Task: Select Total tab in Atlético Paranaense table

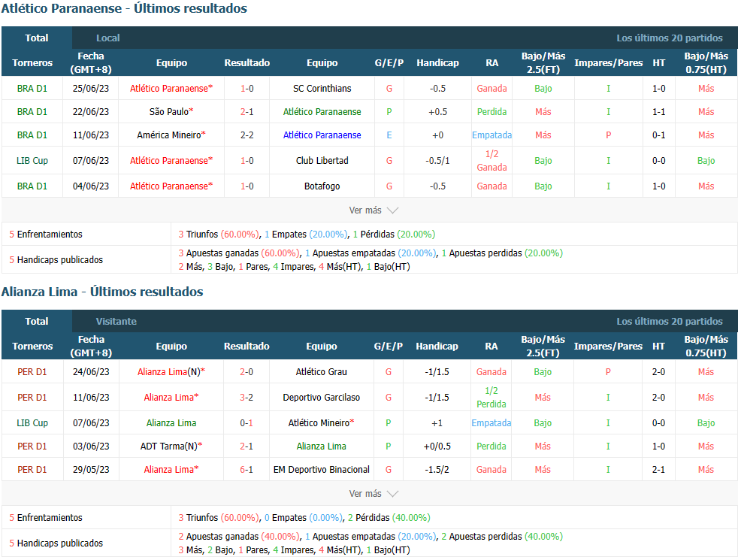Action: pyautogui.click(x=36, y=38)
